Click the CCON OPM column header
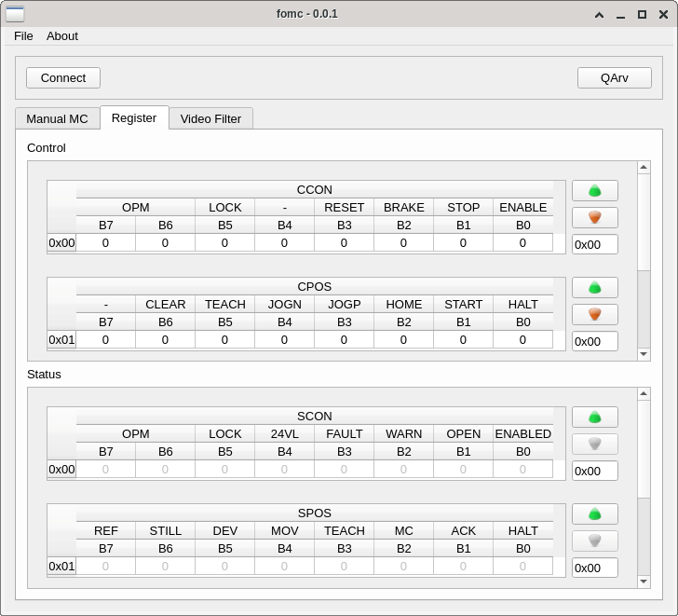678x616 pixels. tap(135, 207)
